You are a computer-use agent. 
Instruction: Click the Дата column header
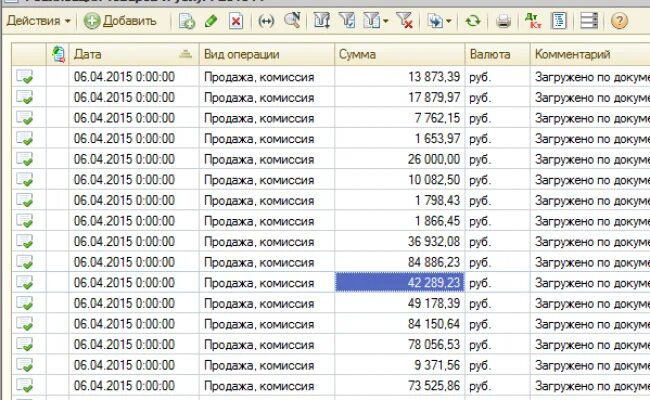(134, 54)
